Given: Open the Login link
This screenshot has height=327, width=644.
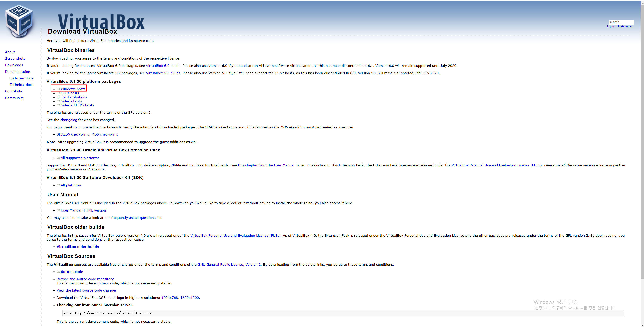Looking at the screenshot, I should point(610,26).
